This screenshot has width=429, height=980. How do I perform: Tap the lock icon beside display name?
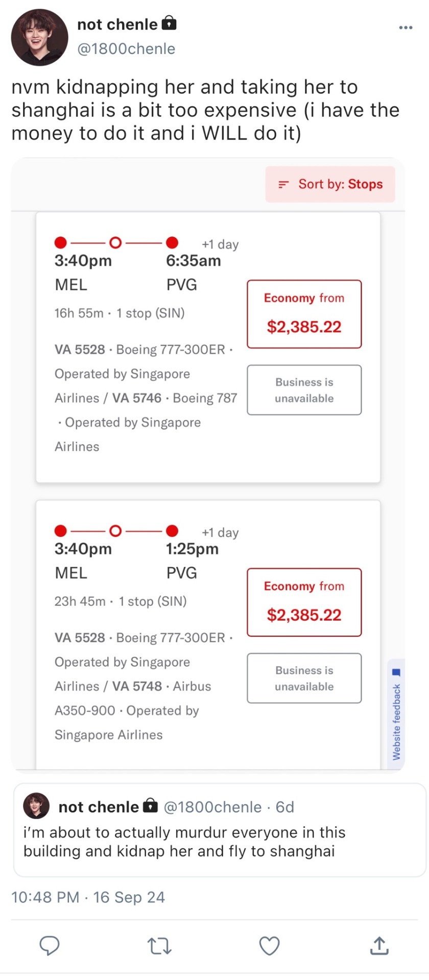pos(169,23)
